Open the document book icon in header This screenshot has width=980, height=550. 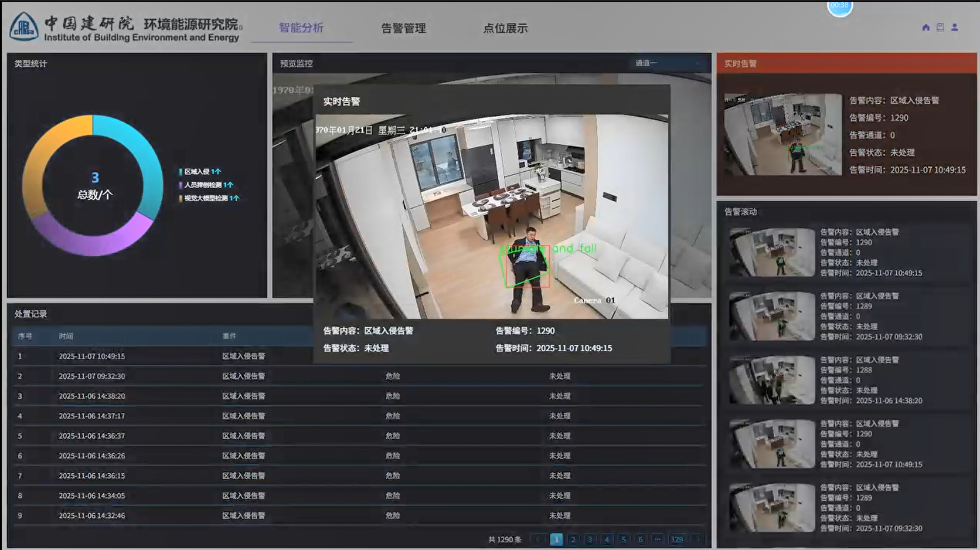940,28
